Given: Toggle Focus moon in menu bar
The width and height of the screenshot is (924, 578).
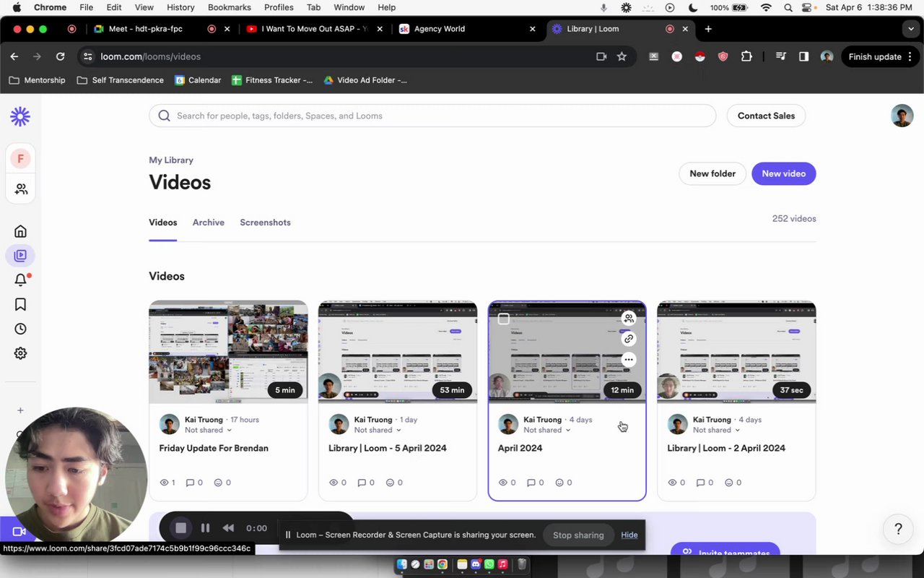Looking at the screenshot, I should click(x=693, y=7).
